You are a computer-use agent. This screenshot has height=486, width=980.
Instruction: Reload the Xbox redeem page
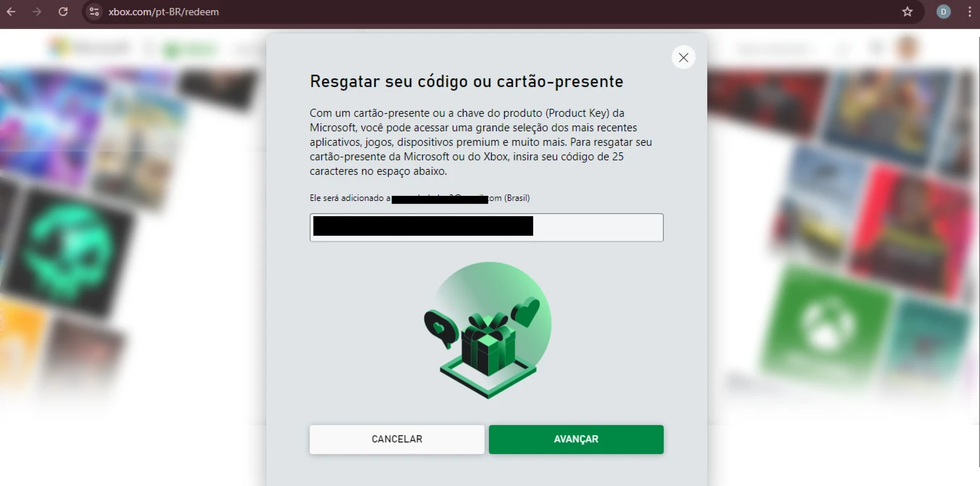click(x=63, y=12)
